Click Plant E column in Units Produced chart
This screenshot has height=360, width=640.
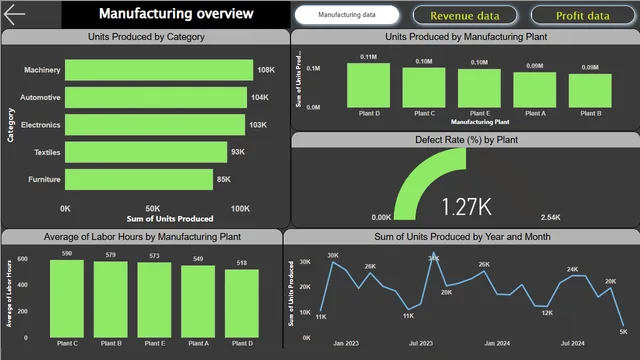[x=479, y=88]
